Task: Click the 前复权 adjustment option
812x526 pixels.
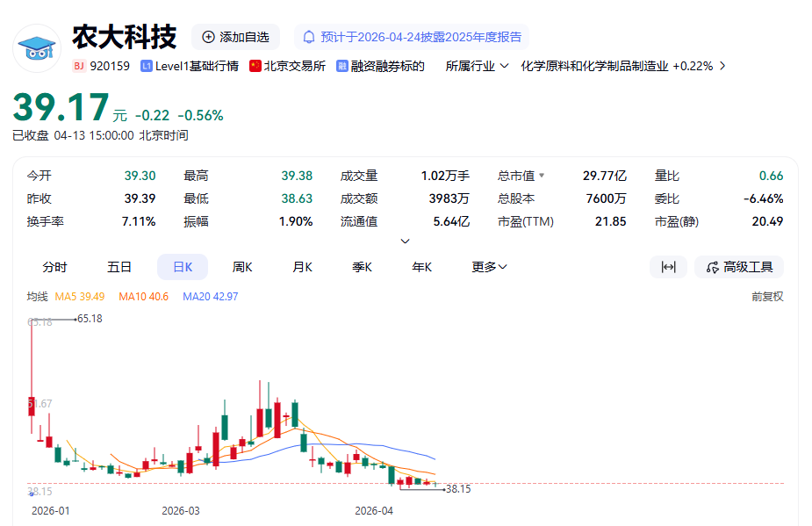Action: coord(766,297)
